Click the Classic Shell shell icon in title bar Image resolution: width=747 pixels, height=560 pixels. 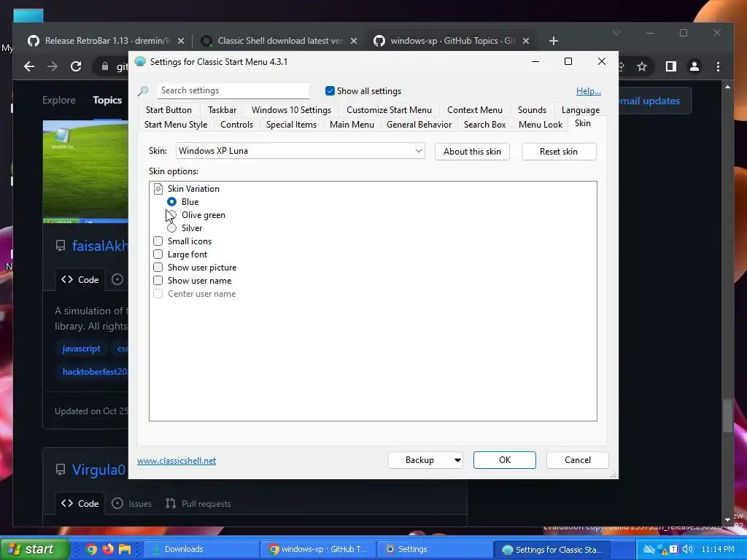pyautogui.click(x=140, y=61)
